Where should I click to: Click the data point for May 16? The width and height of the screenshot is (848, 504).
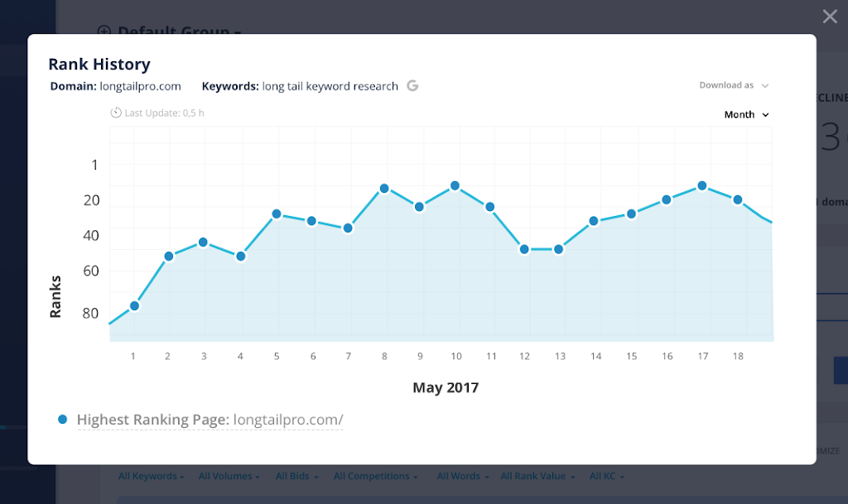coord(667,200)
